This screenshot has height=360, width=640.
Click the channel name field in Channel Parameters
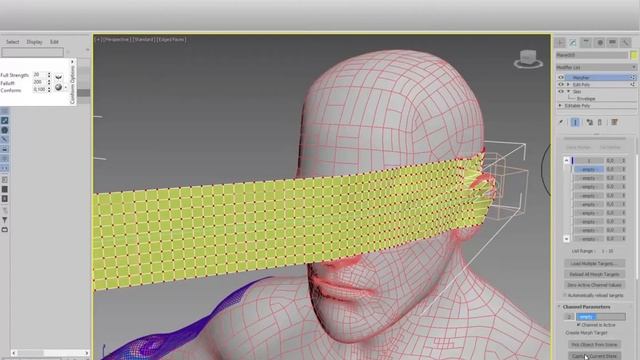click(600, 316)
